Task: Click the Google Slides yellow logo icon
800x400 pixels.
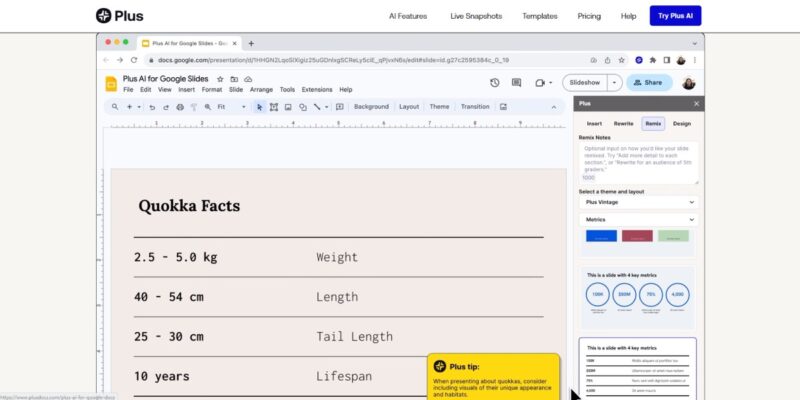Action: pos(111,84)
